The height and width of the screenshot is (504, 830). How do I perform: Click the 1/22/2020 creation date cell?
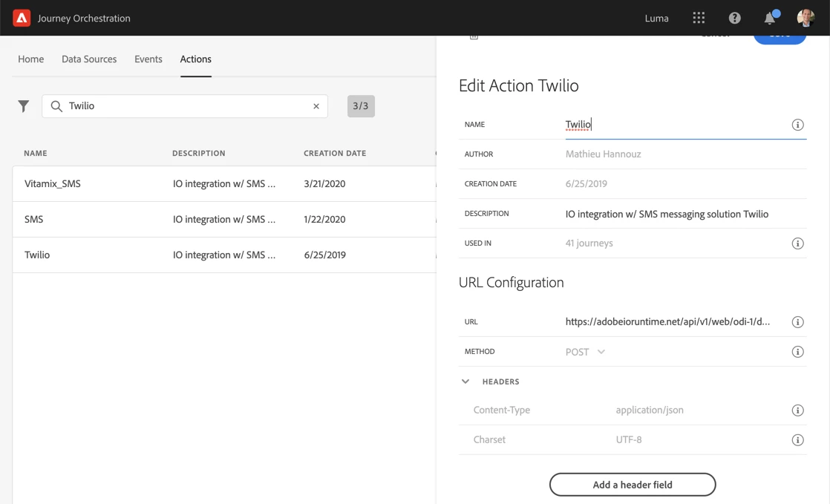324,219
